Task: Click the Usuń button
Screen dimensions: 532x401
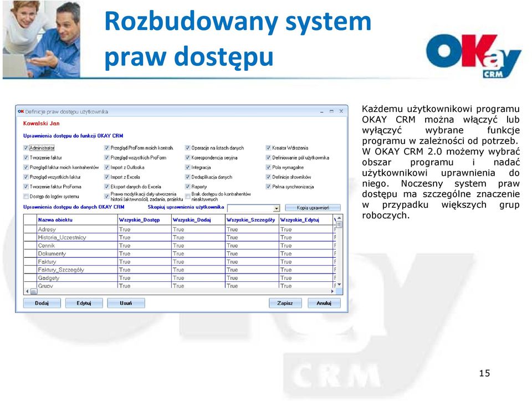Action: (x=126, y=303)
